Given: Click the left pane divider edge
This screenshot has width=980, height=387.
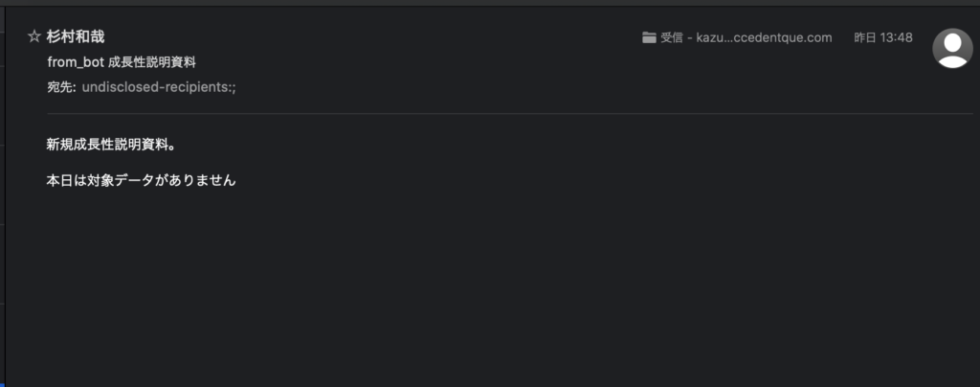Looking at the screenshot, I should pos(6,193).
